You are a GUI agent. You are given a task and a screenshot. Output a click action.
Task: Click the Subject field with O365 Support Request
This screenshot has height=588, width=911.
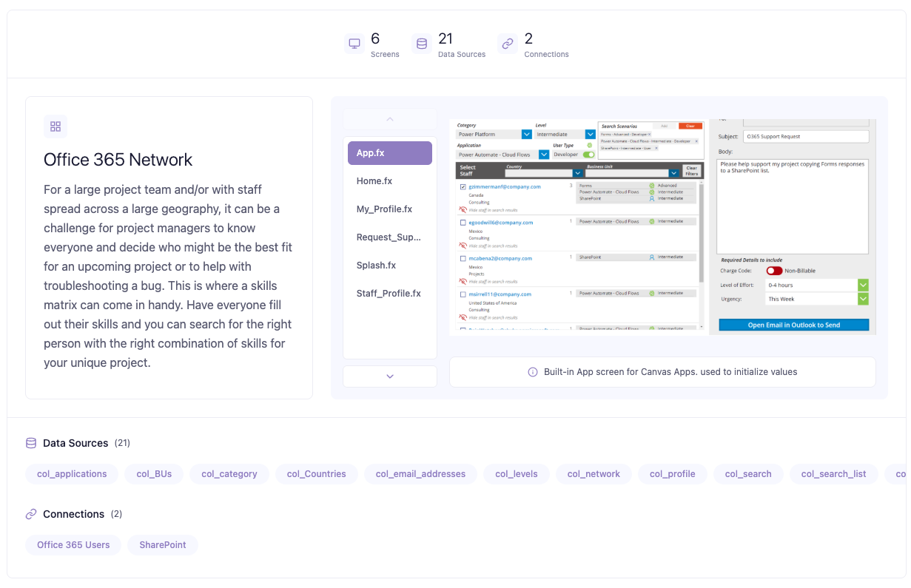(x=807, y=136)
